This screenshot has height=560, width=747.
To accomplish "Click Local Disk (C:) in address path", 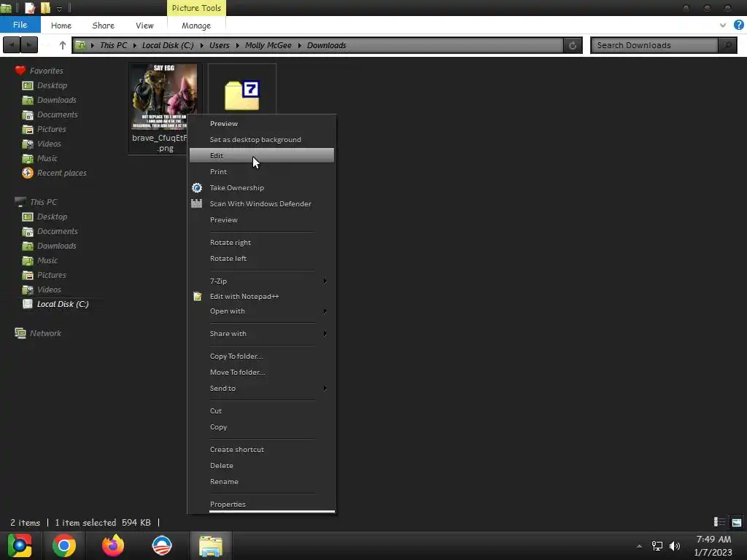I will [168, 45].
